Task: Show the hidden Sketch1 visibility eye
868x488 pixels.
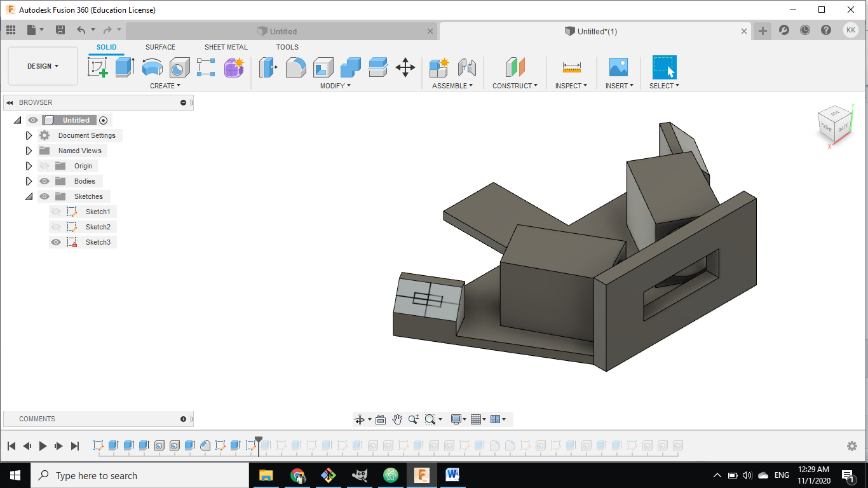Action: coord(56,212)
